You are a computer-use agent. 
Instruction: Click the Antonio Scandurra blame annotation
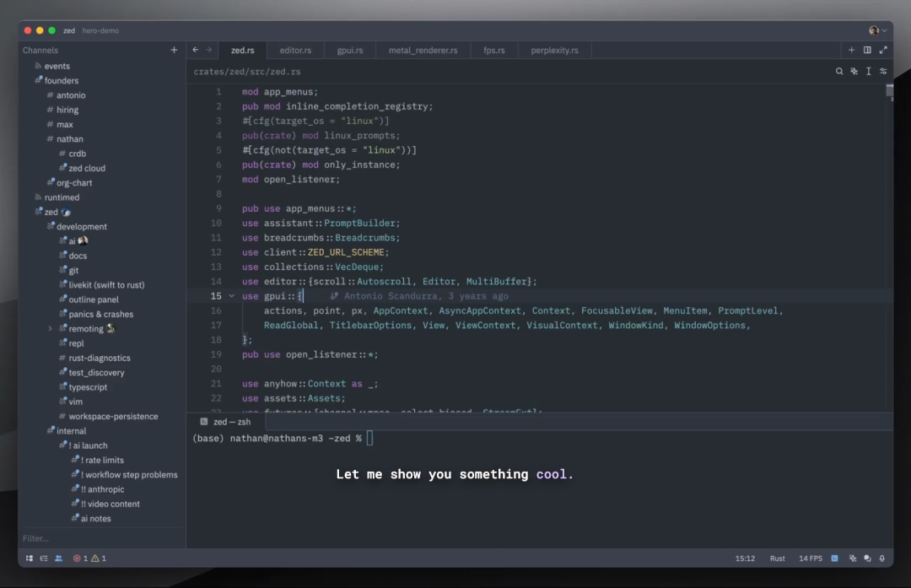419,296
